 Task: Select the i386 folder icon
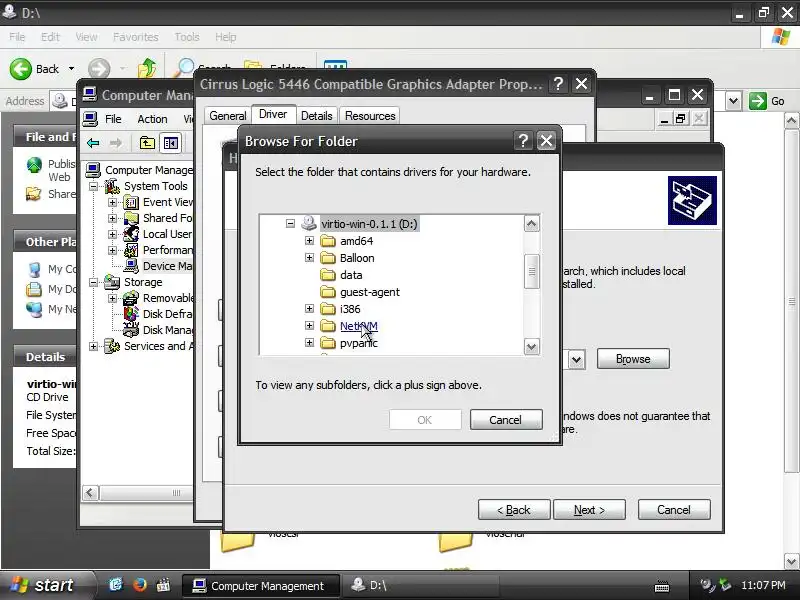click(x=328, y=309)
